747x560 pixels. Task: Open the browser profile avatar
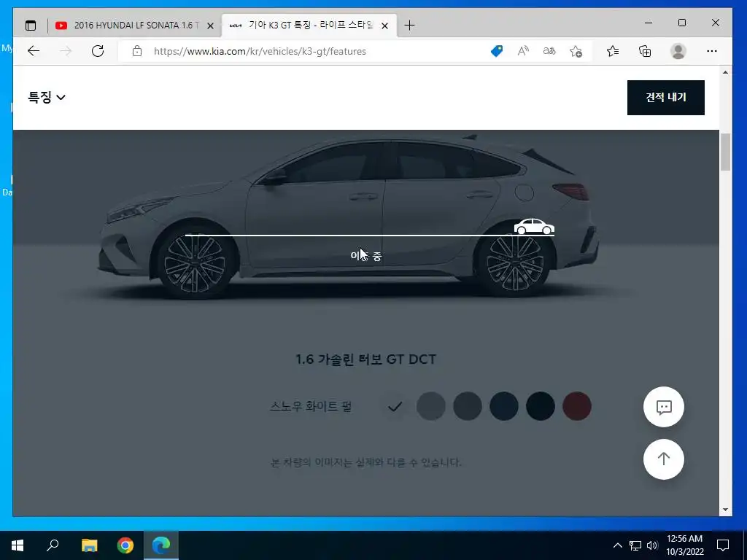tap(678, 51)
